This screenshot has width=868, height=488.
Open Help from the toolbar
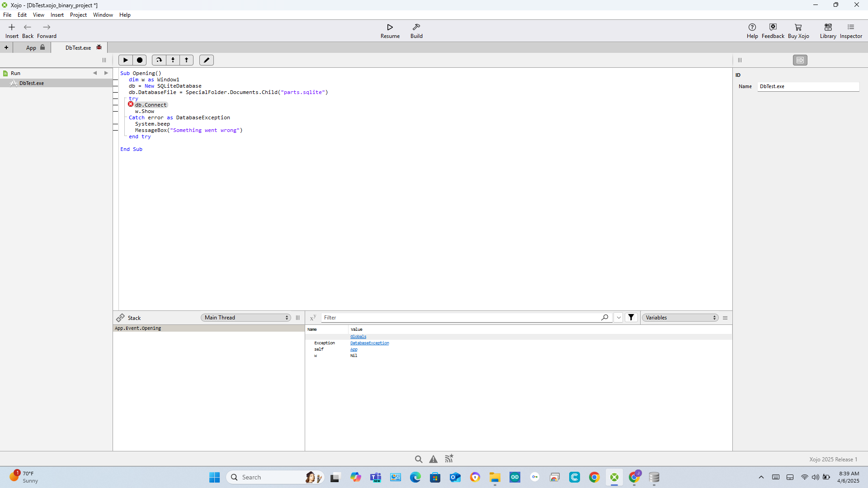click(752, 31)
